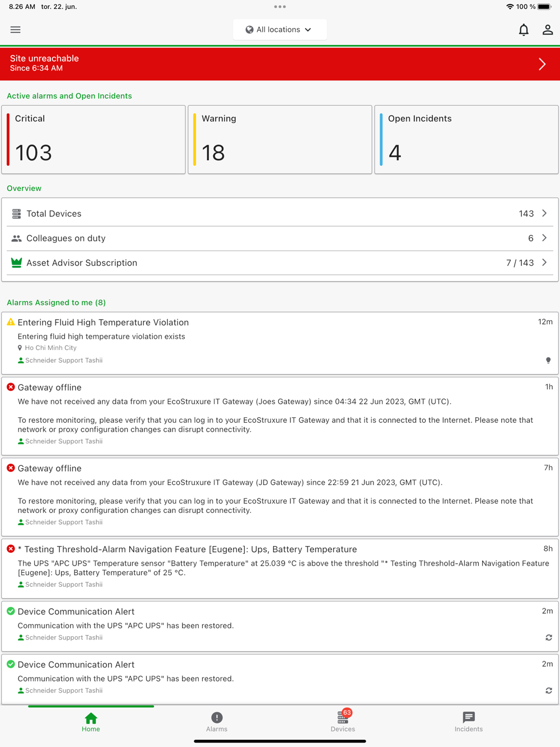The image size is (560, 747).
Task: Expand the Site unreachable banner arrow
Action: click(x=542, y=64)
